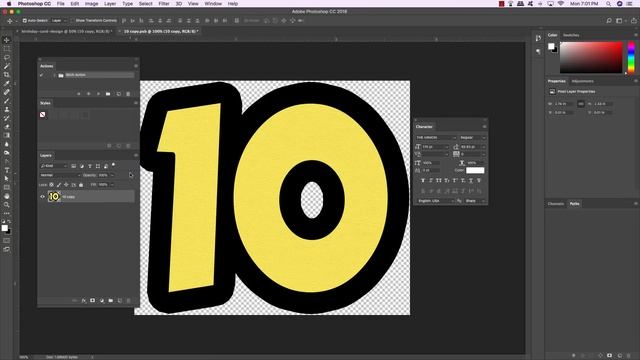Open the Window menu
The image size is (640, 360).
coord(213,4)
